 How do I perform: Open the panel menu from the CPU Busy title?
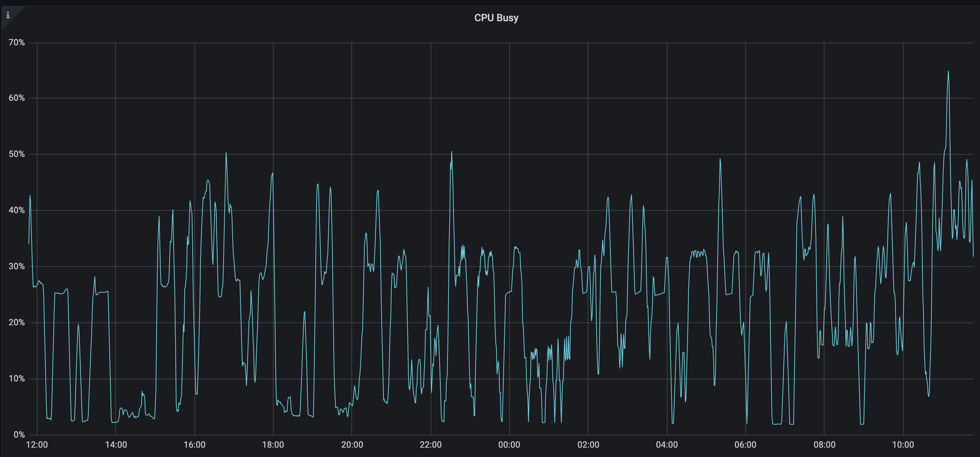496,18
